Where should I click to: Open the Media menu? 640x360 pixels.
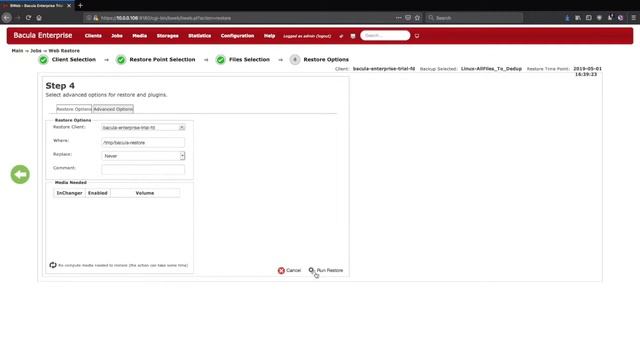140,36
